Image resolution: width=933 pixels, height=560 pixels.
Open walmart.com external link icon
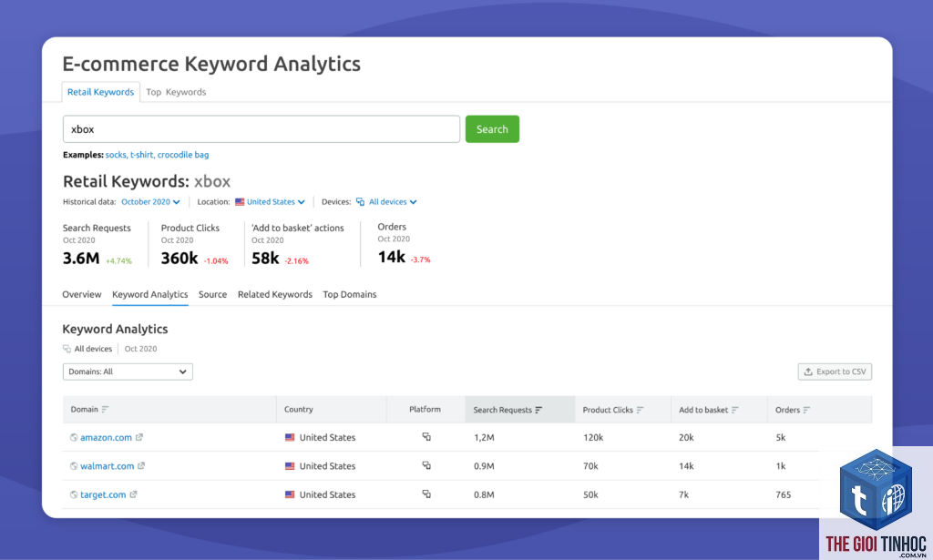pyautogui.click(x=141, y=465)
